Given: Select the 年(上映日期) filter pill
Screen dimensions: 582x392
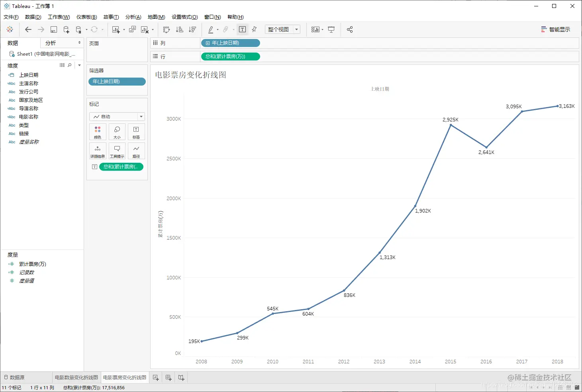Looking at the screenshot, I should point(117,82).
